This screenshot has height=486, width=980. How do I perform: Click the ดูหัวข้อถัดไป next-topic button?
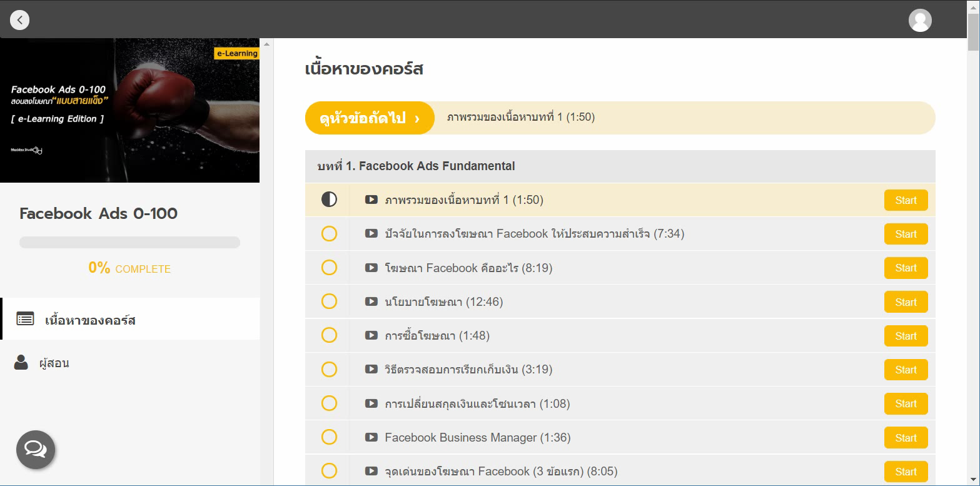pyautogui.click(x=370, y=118)
